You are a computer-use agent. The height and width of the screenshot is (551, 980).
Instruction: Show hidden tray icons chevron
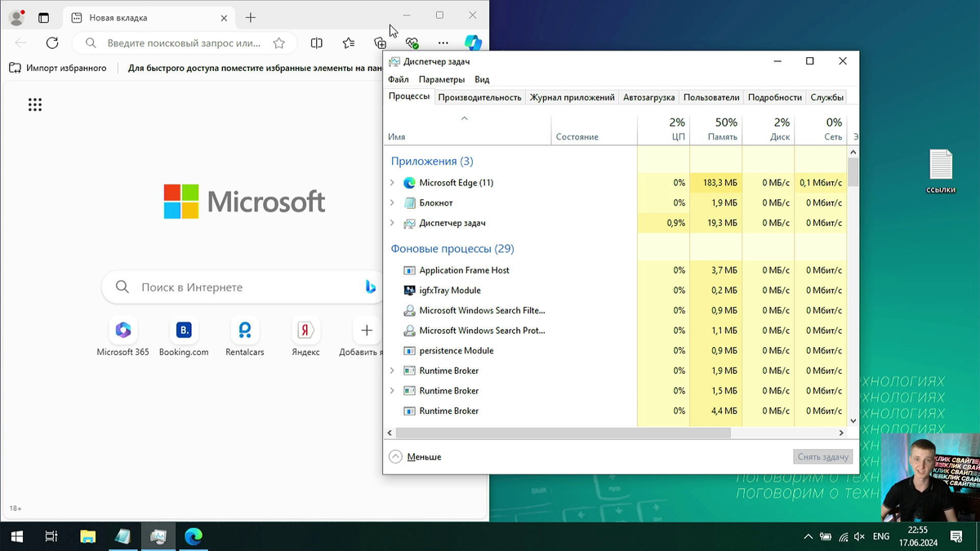tap(808, 536)
